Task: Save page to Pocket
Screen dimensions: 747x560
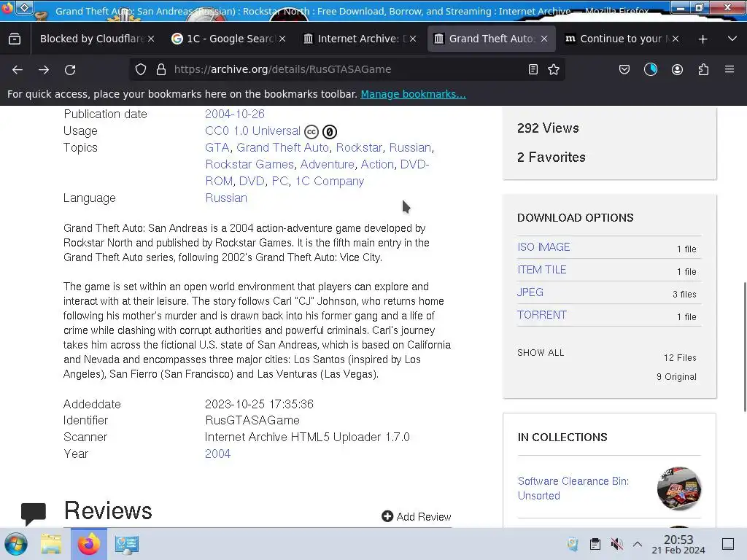Action: pos(624,69)
